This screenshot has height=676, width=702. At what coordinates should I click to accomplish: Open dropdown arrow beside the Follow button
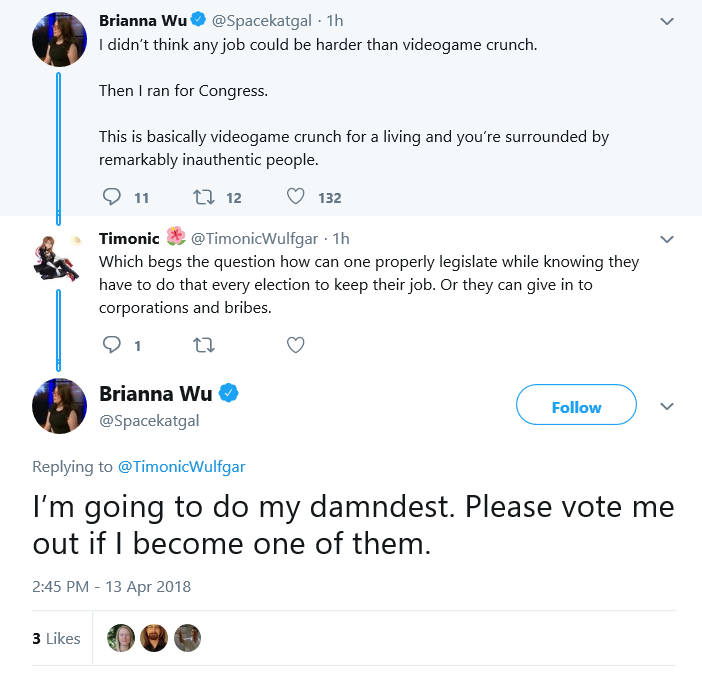point(667,406)
